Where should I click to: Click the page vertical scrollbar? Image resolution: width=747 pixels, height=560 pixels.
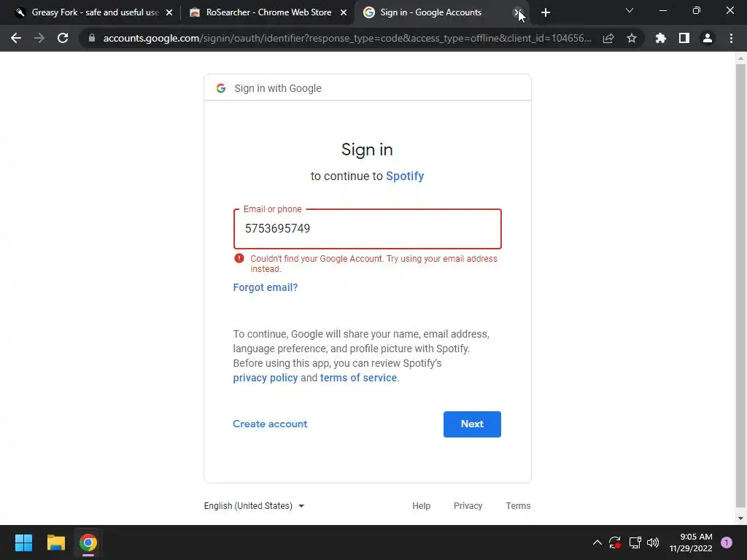coord(740,286)
